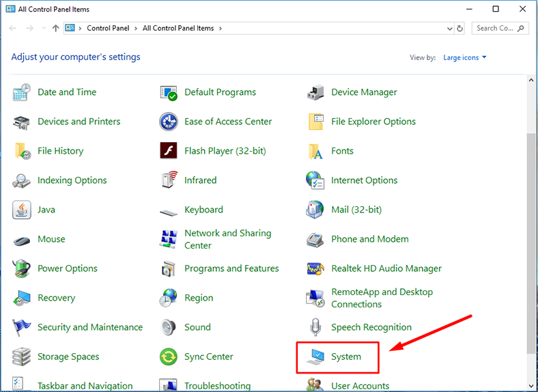Go up one level with Up arrow

coord(55,28)
